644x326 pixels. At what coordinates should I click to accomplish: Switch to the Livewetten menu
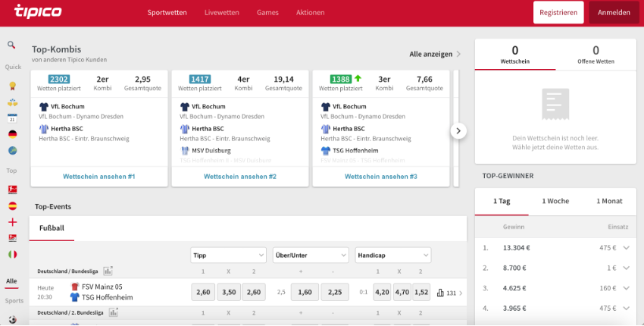pos(221,13)
